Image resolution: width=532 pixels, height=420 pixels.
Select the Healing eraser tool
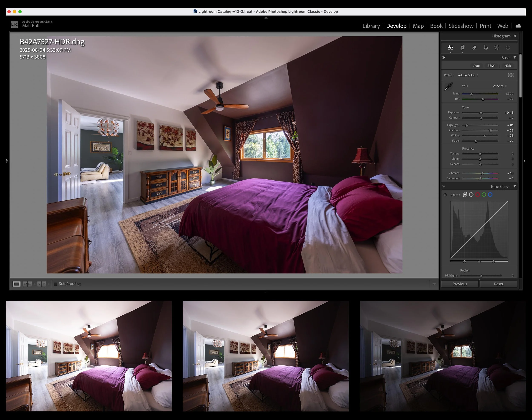coord(475,48)
